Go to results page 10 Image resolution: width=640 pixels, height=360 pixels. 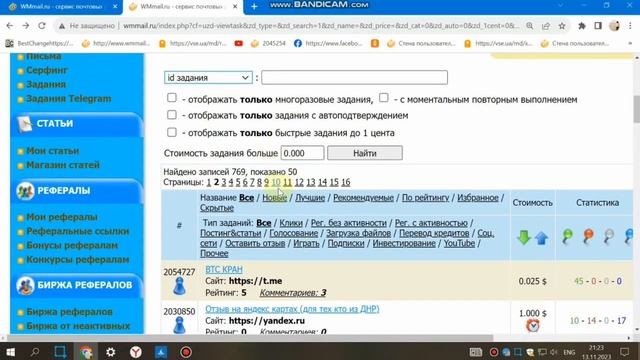pyautogui.click(x=276, y=182)
